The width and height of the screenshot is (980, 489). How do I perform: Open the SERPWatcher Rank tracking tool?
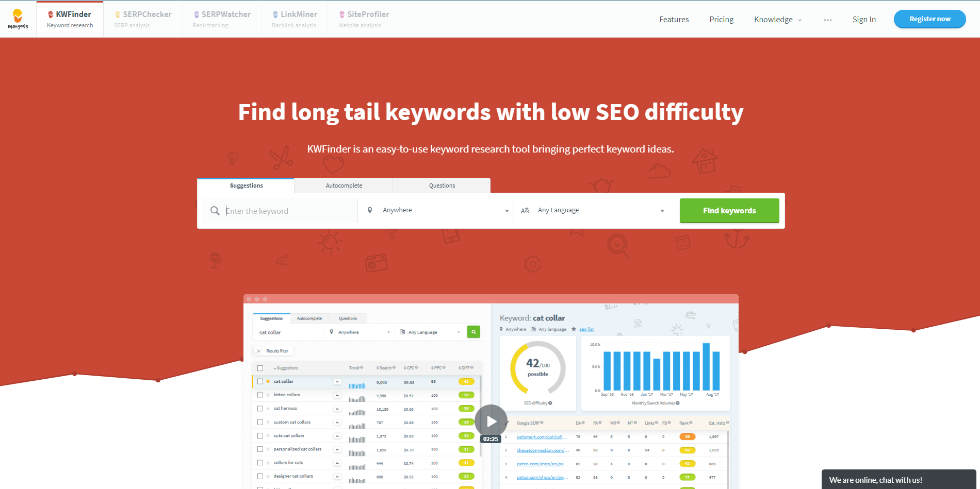[222, 19]
